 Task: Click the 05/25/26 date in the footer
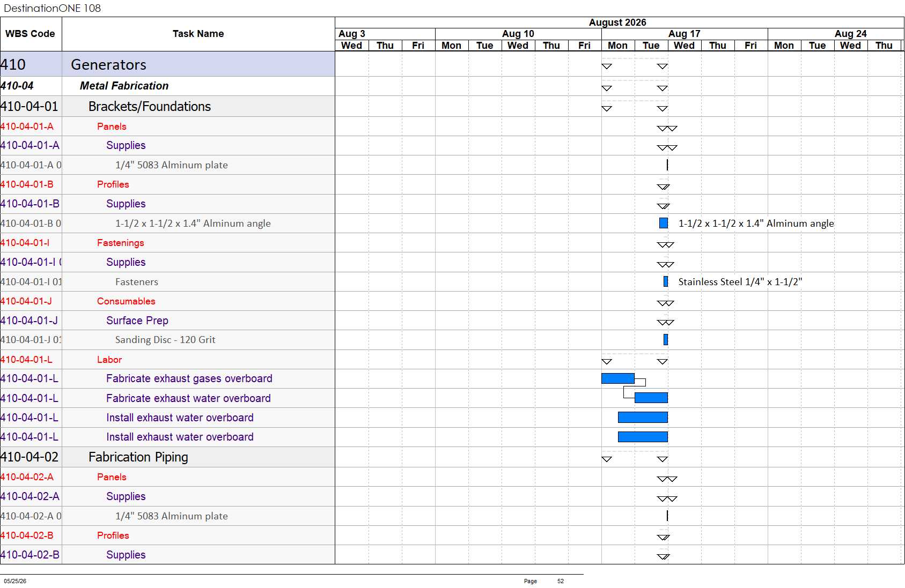click(x=15, y=581)
